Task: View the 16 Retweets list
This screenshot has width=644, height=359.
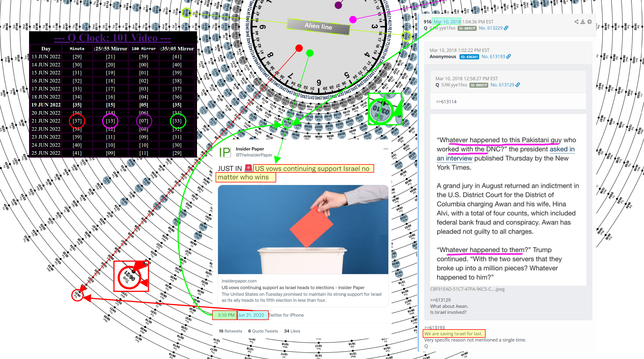Action: tap(231, 331)
